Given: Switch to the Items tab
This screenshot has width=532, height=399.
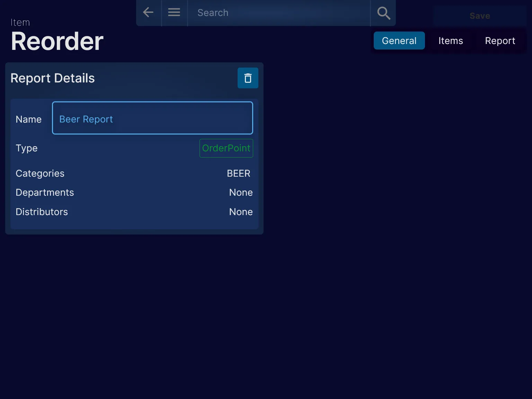Looking at the screenshot, I should click(450, 41).
